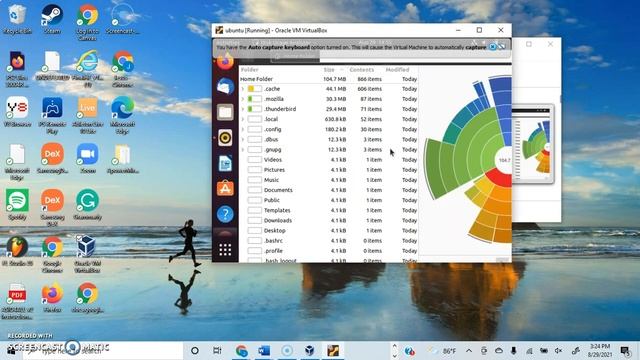Screen dimensions: 640x360
Task: Expand the .thunderbird folder row
Action: [x=243, y=109]
